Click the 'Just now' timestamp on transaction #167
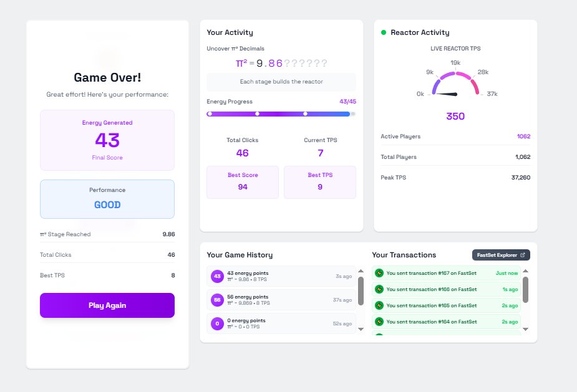The width and height of the screenshot is (577, 392). 507,273
